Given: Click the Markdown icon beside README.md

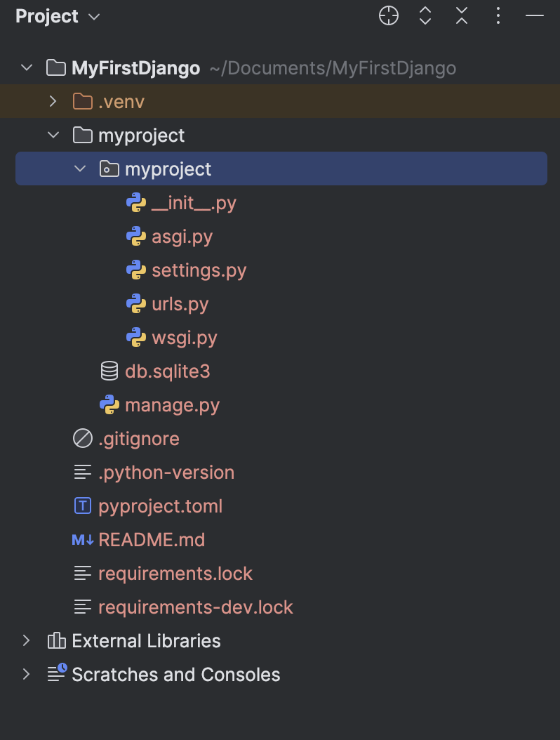Looking at the screenshot, I should (83, 539).
